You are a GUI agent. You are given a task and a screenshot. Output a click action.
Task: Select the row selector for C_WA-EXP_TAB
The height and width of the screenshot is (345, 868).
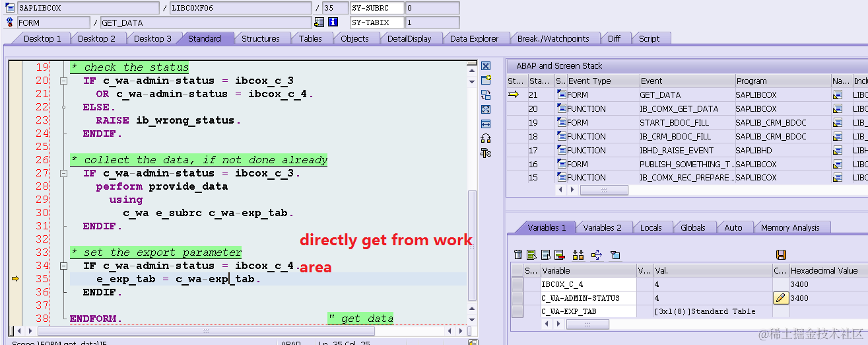pyautogui.click(x=517, y=311)
